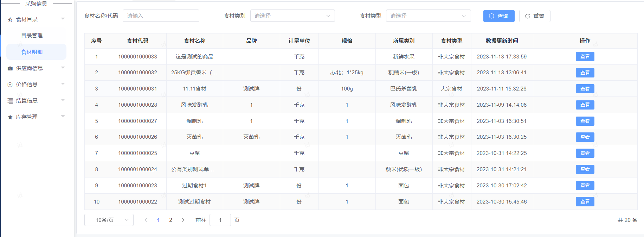Click the cell 大宗食材
This screenshot has height=237, width=644.
click(452, 89)
